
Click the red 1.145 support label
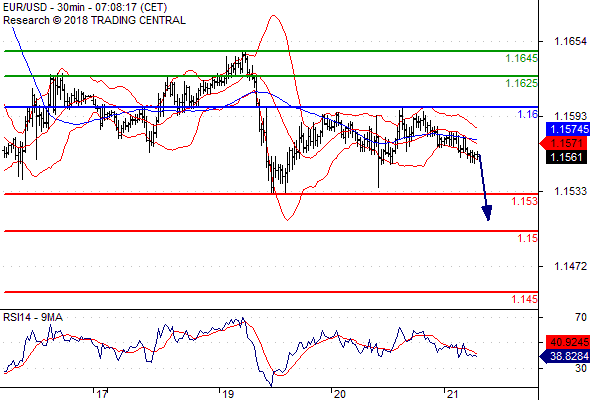pos(524,300)
